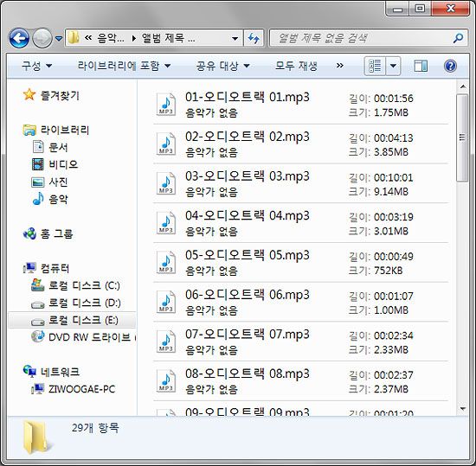Open 라이브러리에 포함 menu

pyautogui.click(x=124, y=66)
